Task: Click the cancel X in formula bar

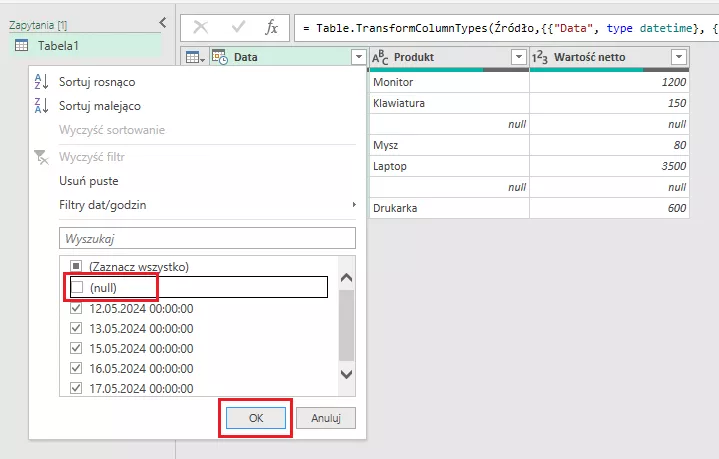Action: point(200,27)
